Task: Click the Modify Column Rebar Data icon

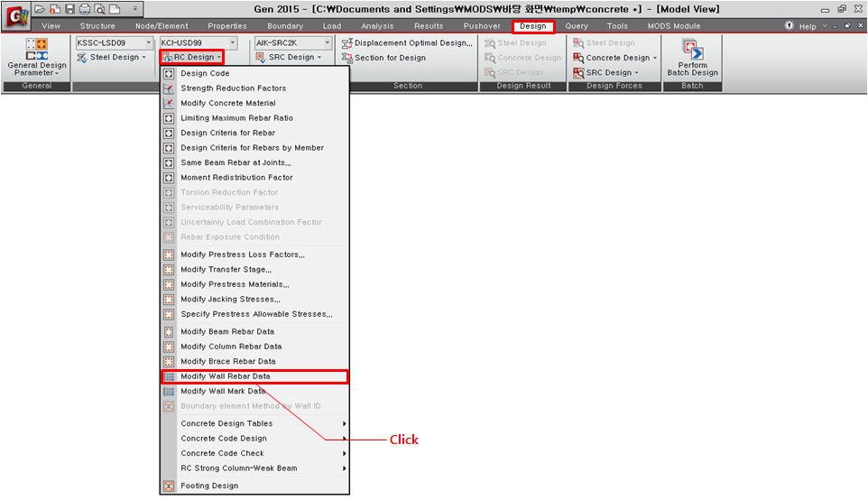Action: [x=169, y=347]
